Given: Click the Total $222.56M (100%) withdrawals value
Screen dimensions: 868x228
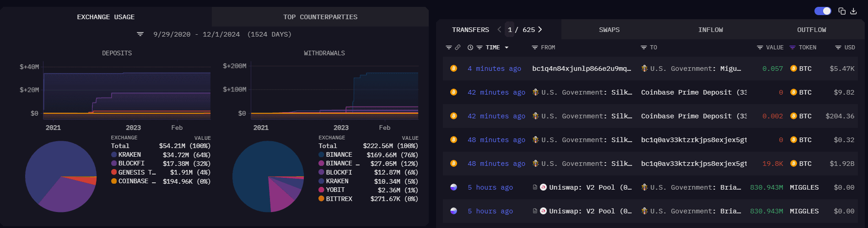Looking at the screenshot, I should [x=390, y=146].
